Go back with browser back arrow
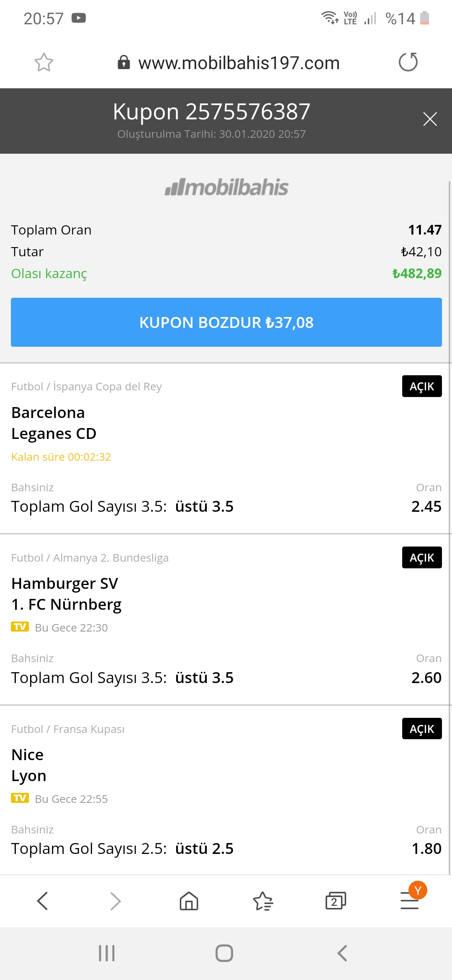 click(43, 901)
